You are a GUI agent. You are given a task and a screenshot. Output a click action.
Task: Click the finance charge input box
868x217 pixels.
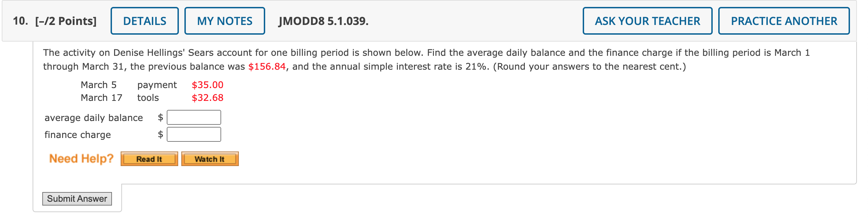tap(193, 134)
